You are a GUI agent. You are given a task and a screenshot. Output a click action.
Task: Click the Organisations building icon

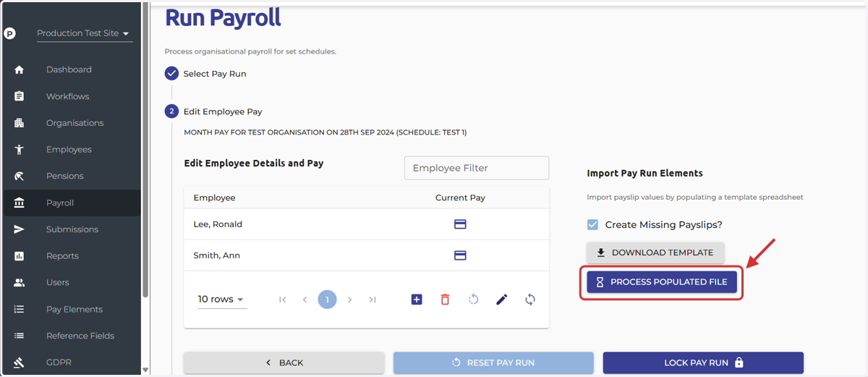pos(19,123)
